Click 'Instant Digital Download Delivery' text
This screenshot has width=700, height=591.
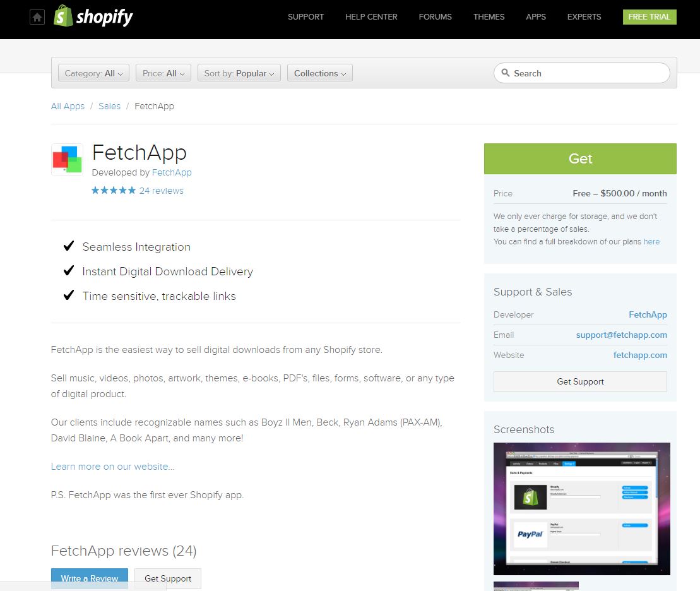click(x=167, y=272)
